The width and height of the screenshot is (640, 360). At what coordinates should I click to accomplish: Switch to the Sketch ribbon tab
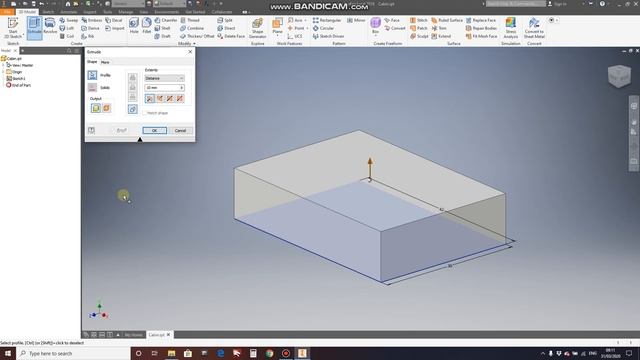point(48,12)
